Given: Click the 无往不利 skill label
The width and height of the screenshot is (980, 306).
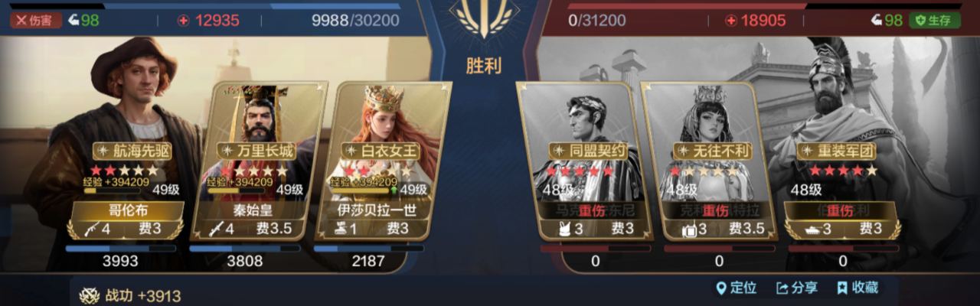Looking at the screenshot, I should [711, 151].
